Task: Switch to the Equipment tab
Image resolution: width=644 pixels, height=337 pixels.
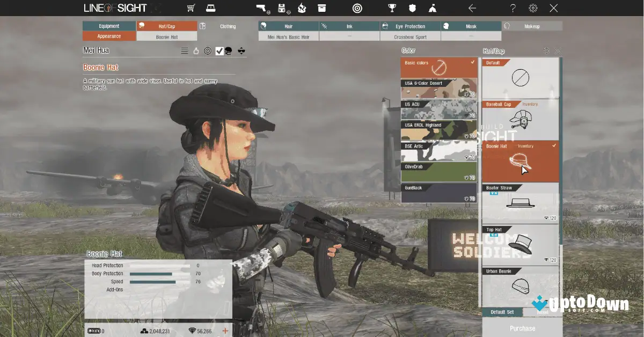Action: tap(109, 25)
